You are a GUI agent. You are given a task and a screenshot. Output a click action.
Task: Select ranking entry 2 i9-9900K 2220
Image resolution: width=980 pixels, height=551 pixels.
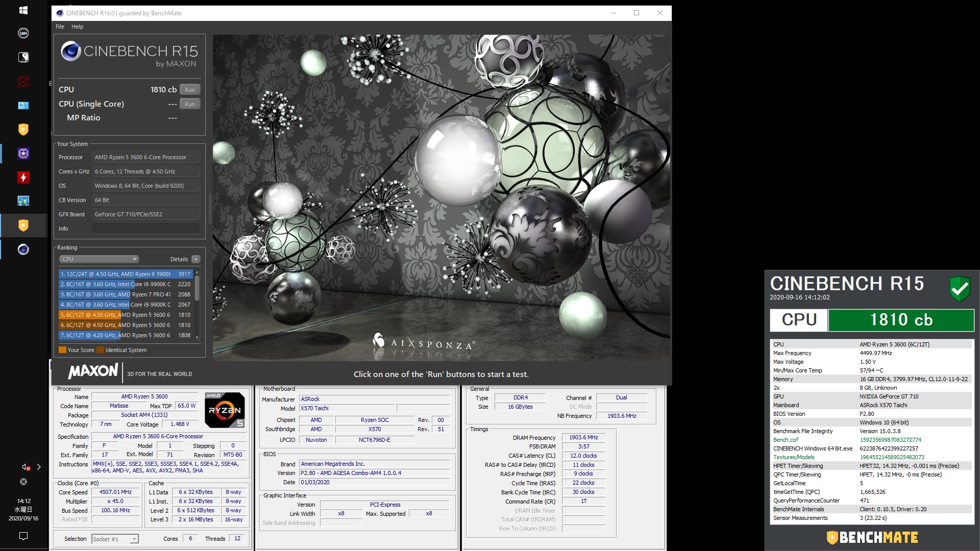coord(126,284)
